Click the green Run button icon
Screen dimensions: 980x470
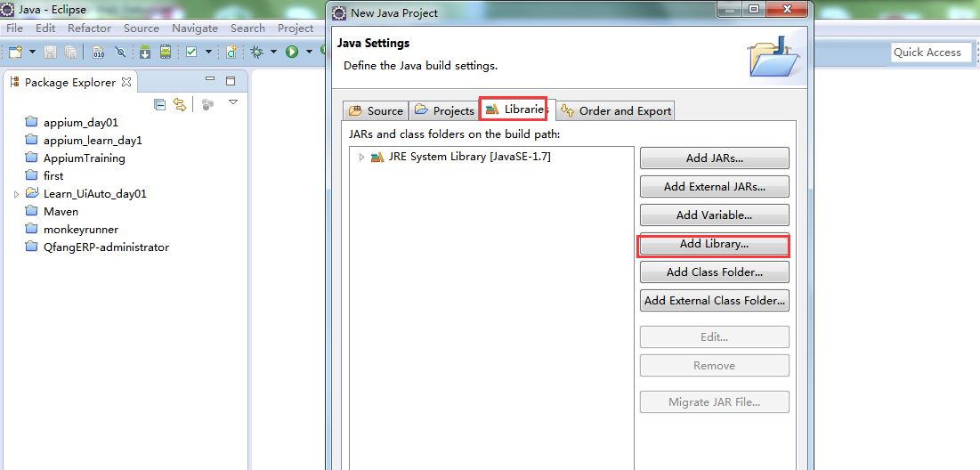click(x=292, y=52)
